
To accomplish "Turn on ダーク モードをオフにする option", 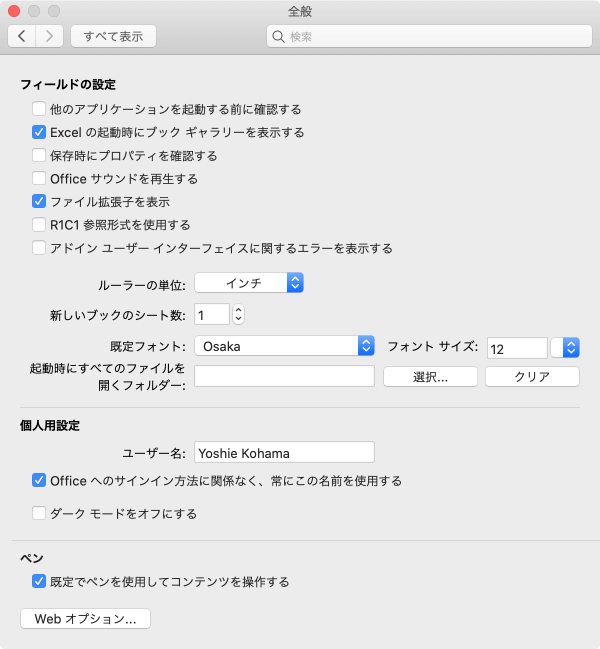I will point(39,514).
